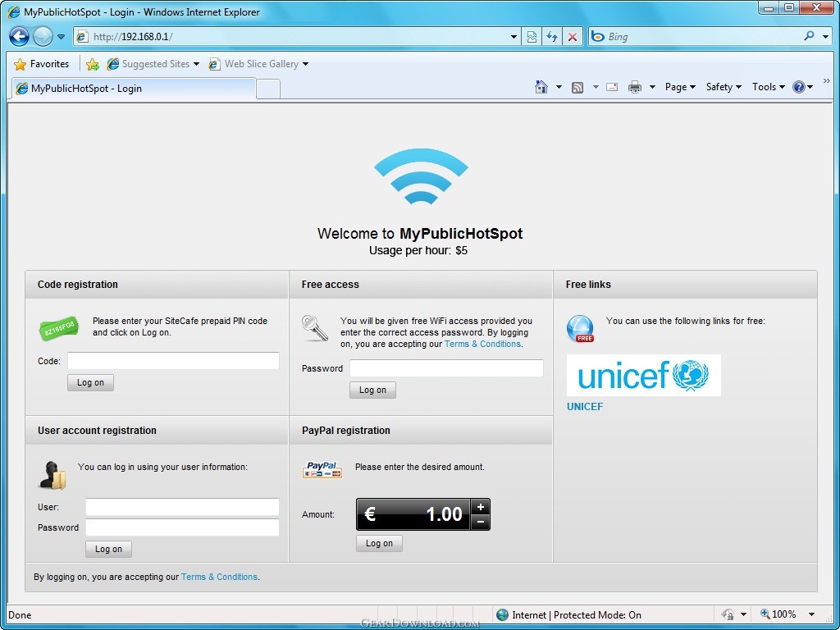
Task: Open footer Terms & Conditions link
Action: point(219,577)
